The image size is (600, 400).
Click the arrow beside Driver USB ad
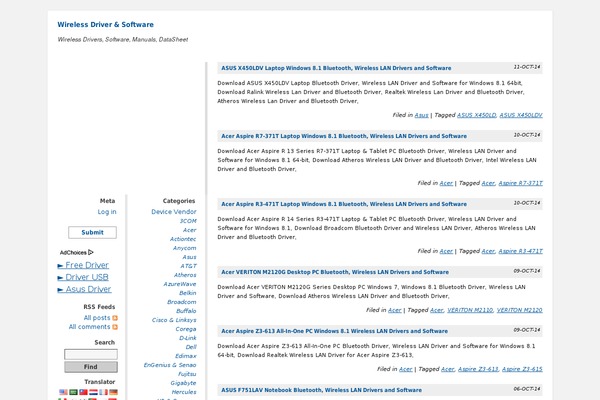click(62, 277)
